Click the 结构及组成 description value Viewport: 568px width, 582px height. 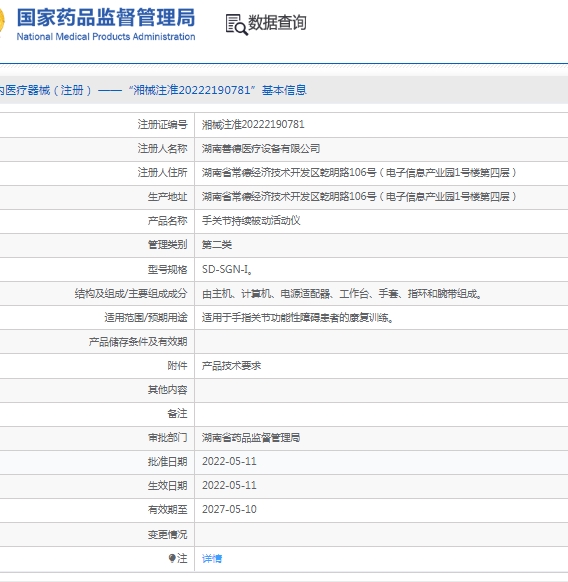pos(342,294)
